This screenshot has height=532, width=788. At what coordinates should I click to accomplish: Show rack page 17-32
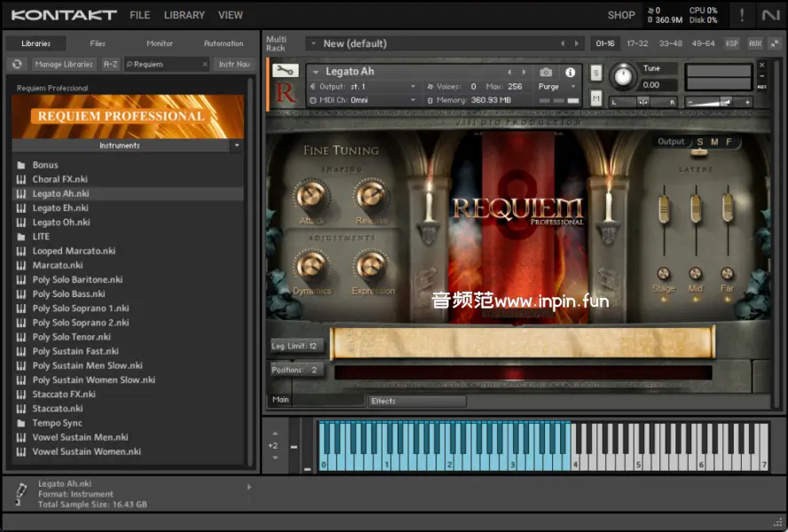637,43
